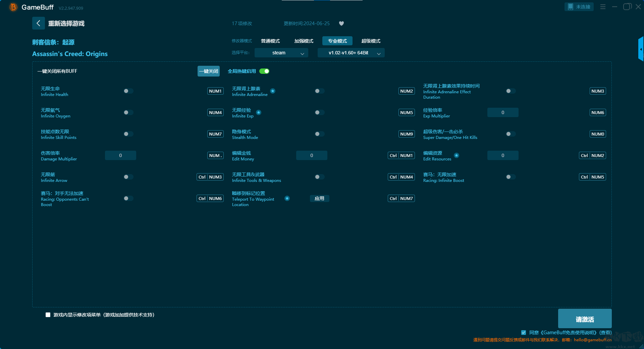Select the 普通模式 tab
The height and width of the screenshot is (349, 644).
tap(270, 41)
